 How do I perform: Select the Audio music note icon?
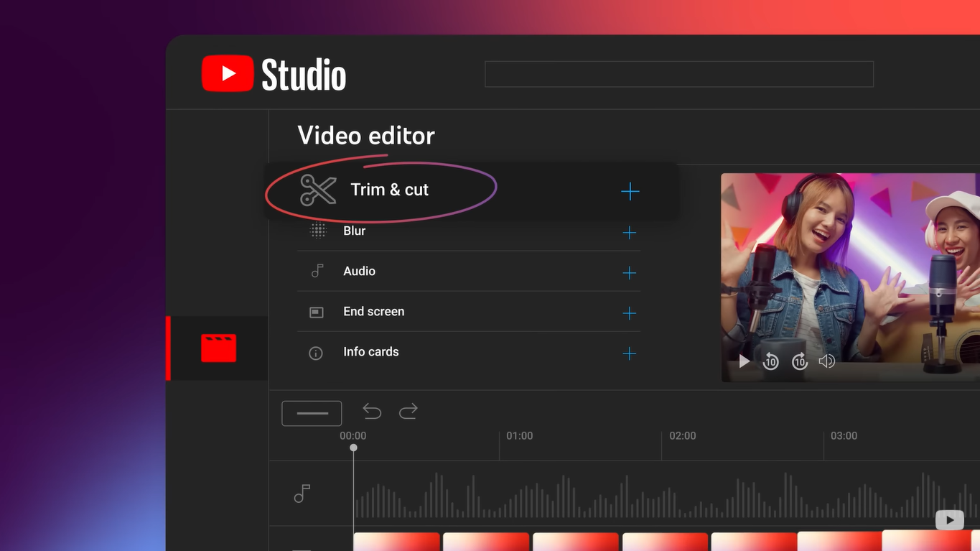317,271
